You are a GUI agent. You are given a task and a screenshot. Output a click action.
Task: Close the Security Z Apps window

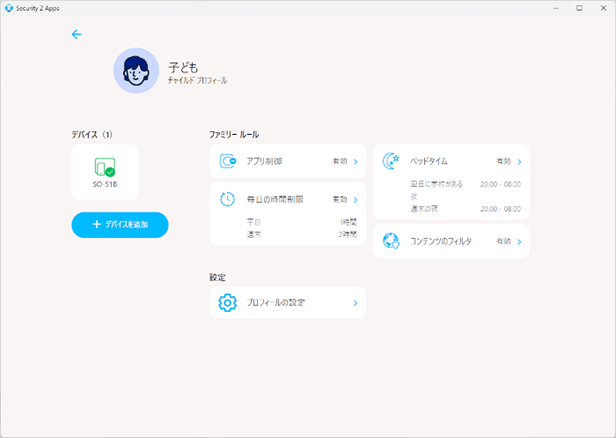[603, 8]
